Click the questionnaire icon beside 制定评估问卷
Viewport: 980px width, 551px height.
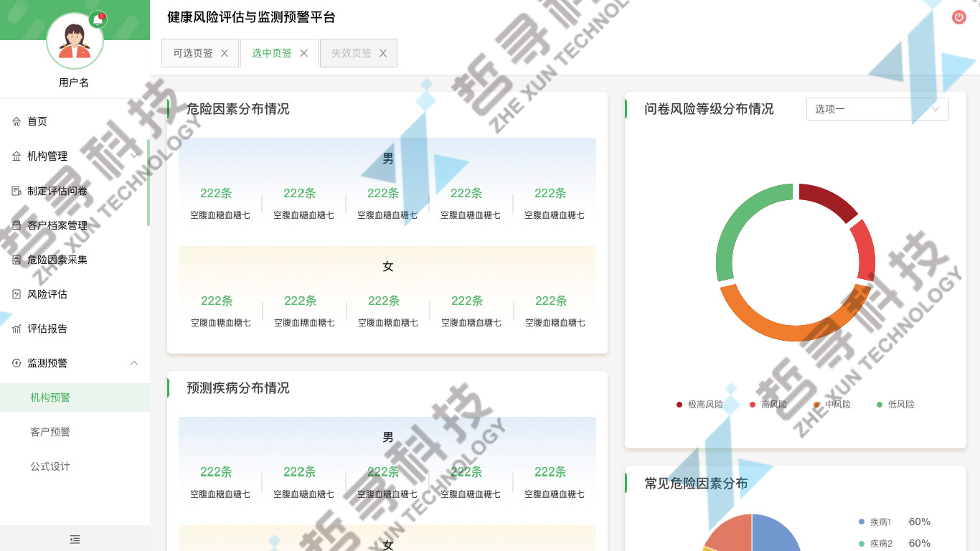click(x=17, y=191)
